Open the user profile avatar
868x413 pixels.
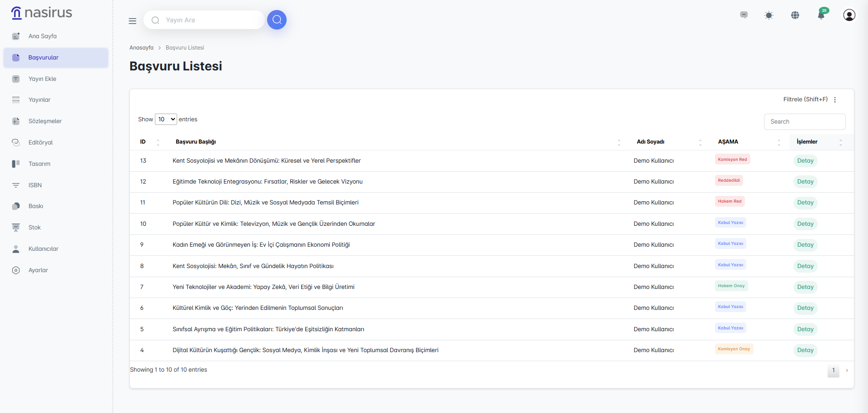(849, 15)
